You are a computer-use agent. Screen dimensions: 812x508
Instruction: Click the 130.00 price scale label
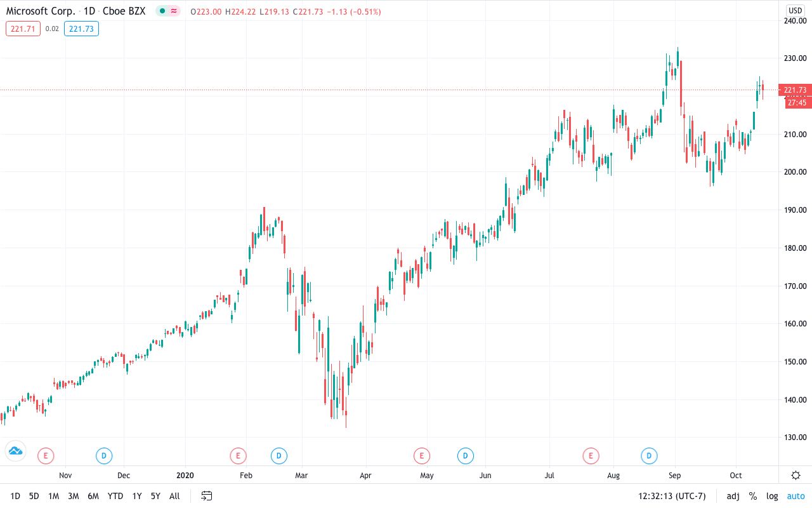pos(794,438)
